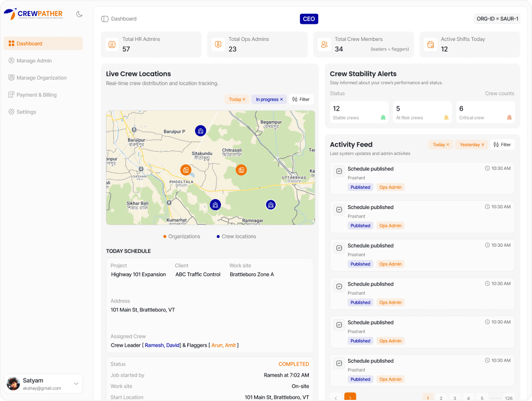Open Filter options for Live Crew Locations
Viewport: 532px width, 401px height.
point(301,100)
